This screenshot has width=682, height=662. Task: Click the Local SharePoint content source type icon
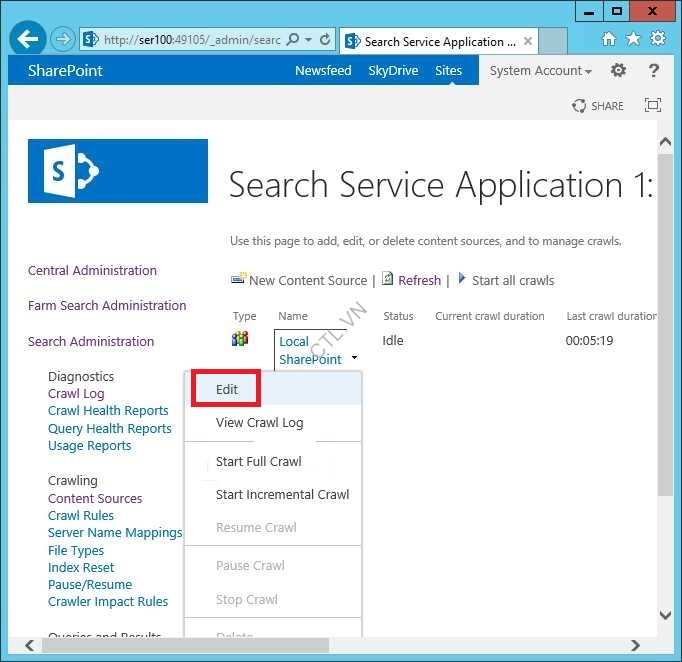coord(240,340)
